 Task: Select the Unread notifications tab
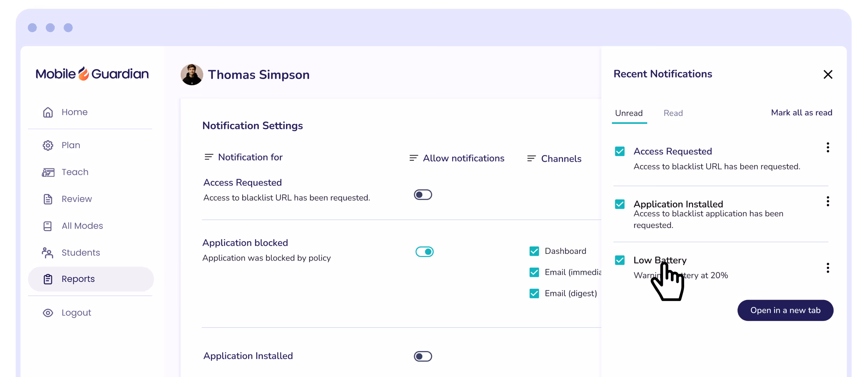629,113
